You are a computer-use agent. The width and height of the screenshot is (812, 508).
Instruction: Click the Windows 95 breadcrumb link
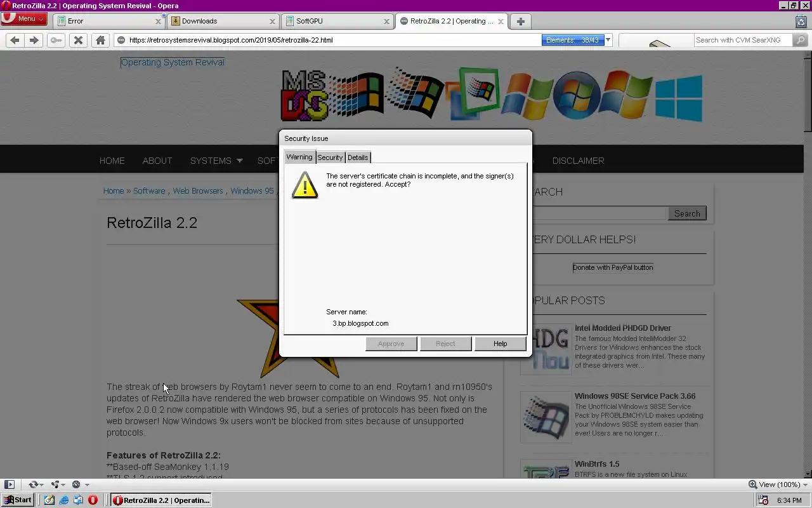[x=252, y=190]
